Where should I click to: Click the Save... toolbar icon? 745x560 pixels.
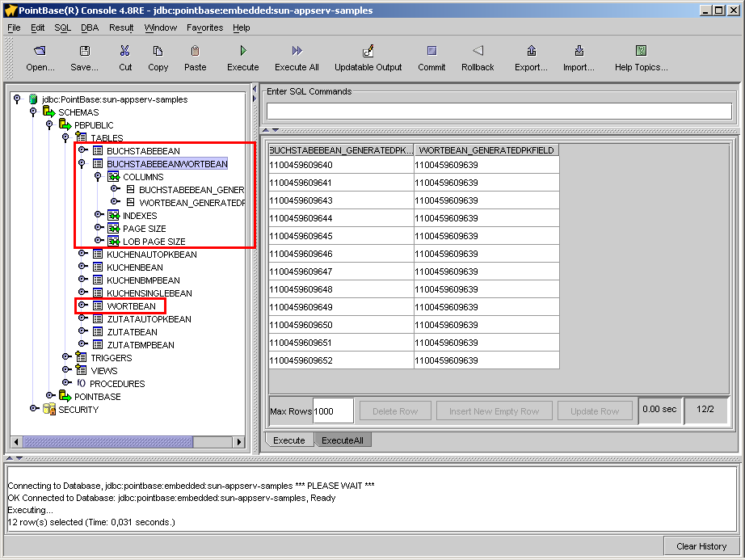coord(85,51)
